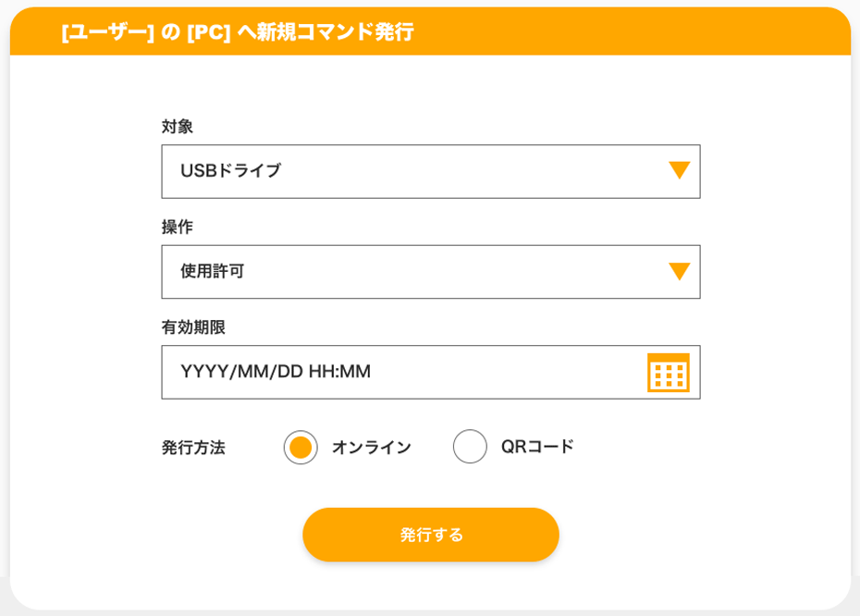Expand the USBドライブ target dropdown
This screenshot has width=860, height=616.
430,171
